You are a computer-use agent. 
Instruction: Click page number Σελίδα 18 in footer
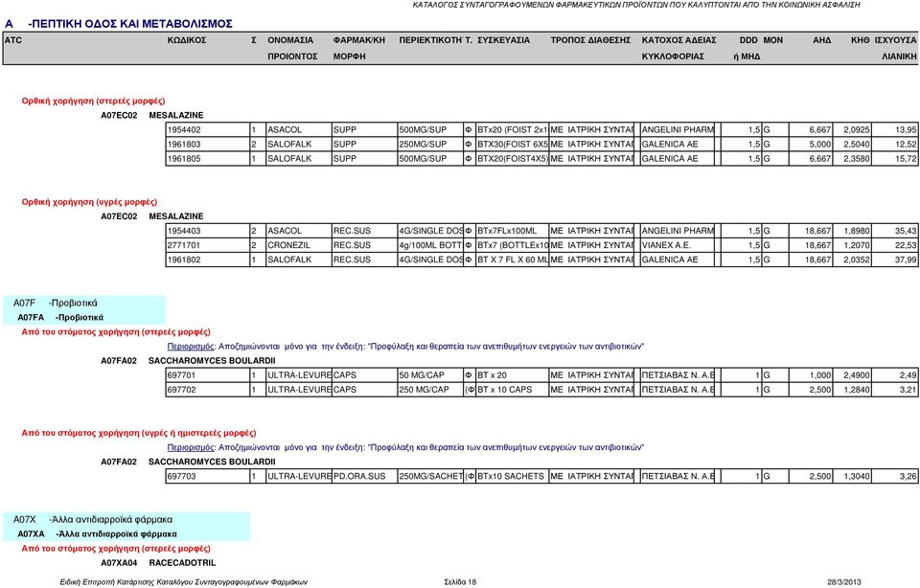[x=460, y=582]
